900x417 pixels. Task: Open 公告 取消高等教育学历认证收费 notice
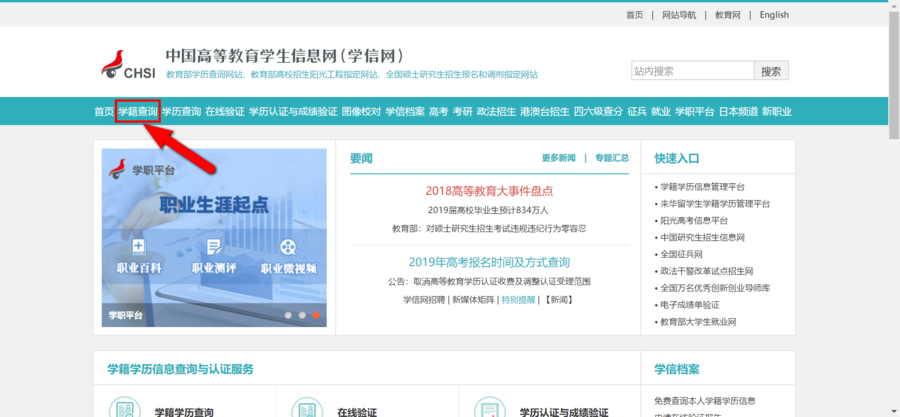(489, 282)
